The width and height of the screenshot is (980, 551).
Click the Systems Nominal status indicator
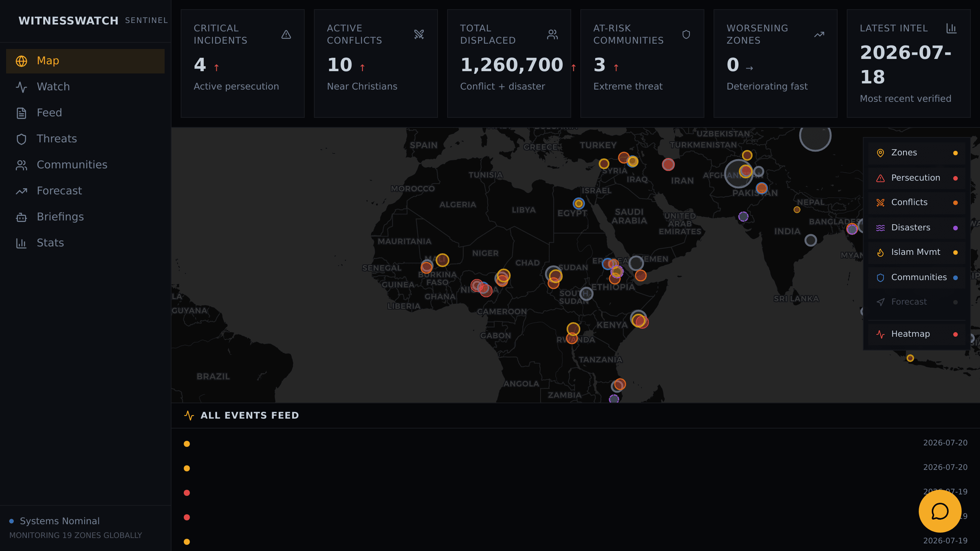pos(54,521)
